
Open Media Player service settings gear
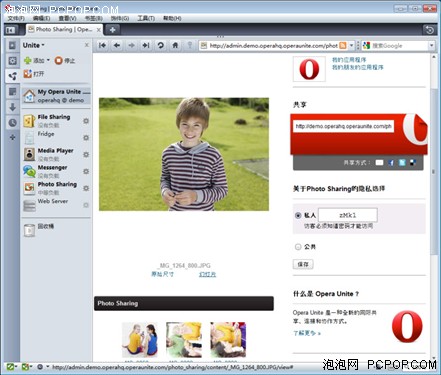(86, 155)
